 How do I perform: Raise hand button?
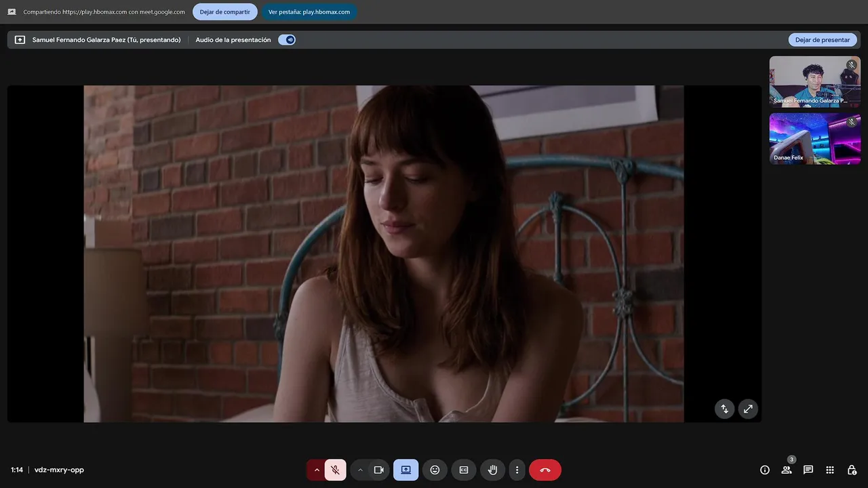pyautogui.click(x=492, y=470)
